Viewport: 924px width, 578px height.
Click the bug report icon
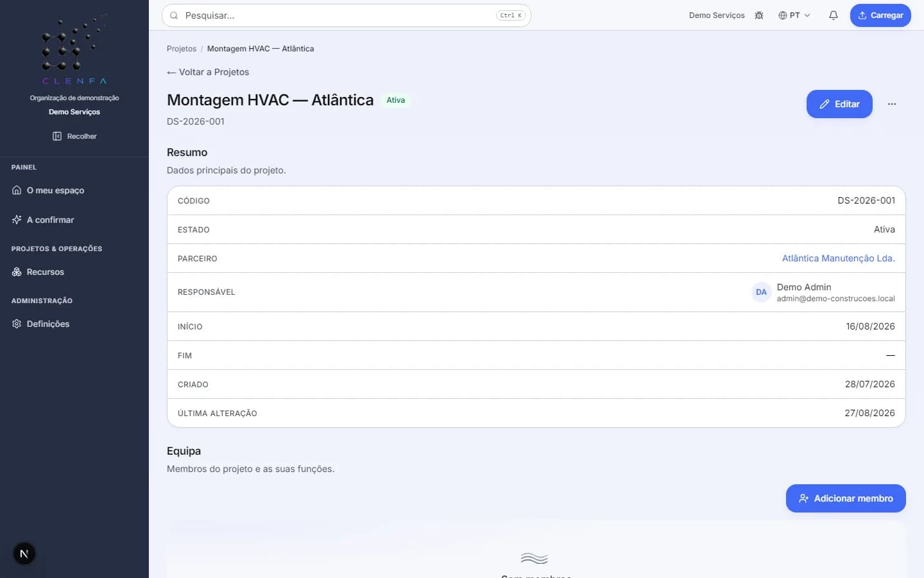(x=759, y=15)
